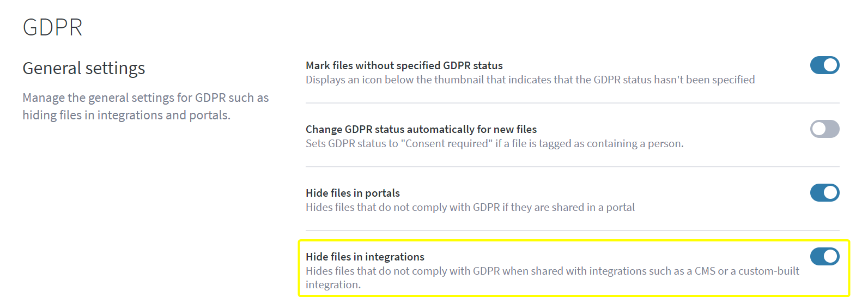Click the description mentioning icon below the thumbnail

[530, 80]
